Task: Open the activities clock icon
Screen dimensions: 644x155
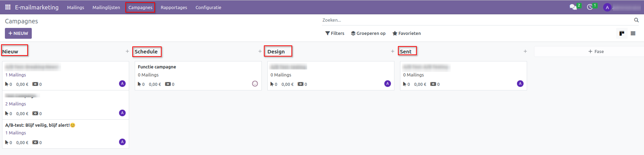Action: pos(590,7)
